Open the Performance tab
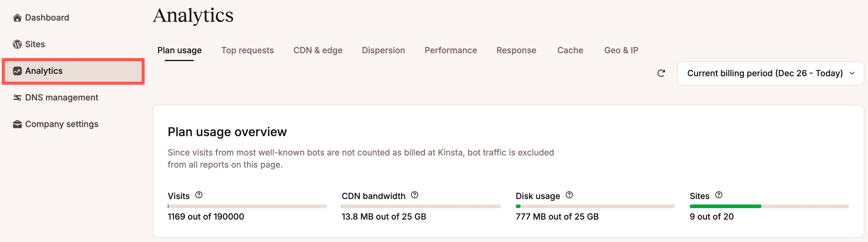Viewport: 868px width, 242px height. [451, 50]
